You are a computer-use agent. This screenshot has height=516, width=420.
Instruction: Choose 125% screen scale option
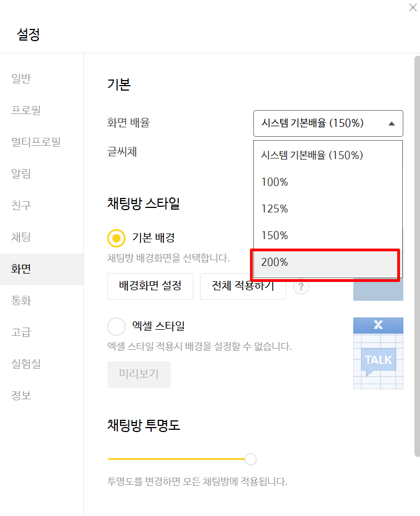[x=328, y=209]
